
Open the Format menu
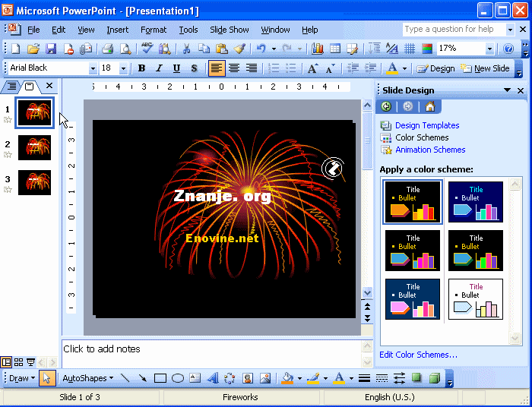click(x=154, y=30)
